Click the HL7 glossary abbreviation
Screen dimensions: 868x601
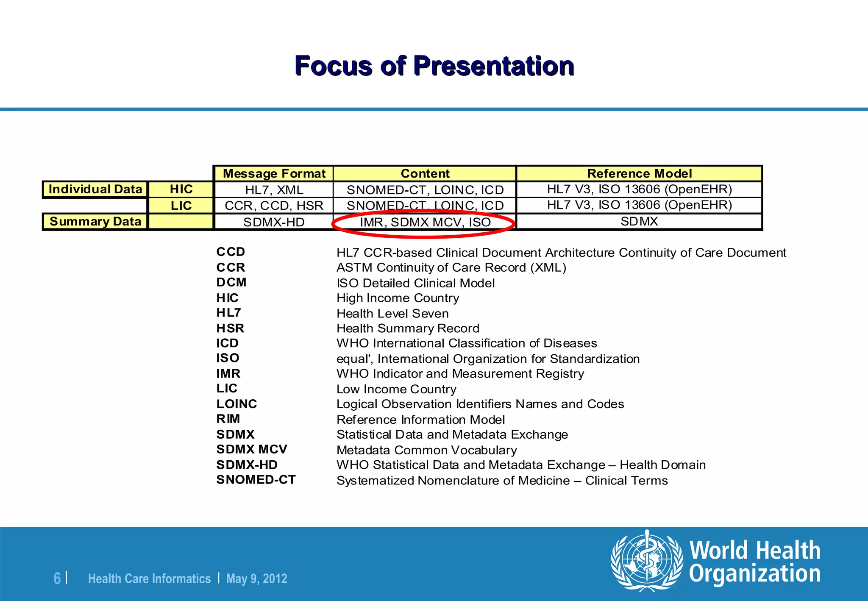[x=228, y=313]
